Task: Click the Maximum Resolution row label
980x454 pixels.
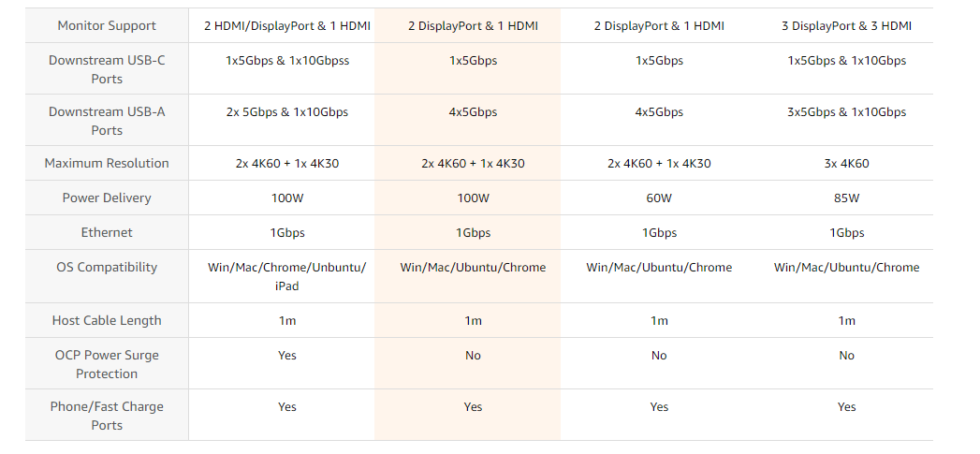Action: click(x=107, y=164)
